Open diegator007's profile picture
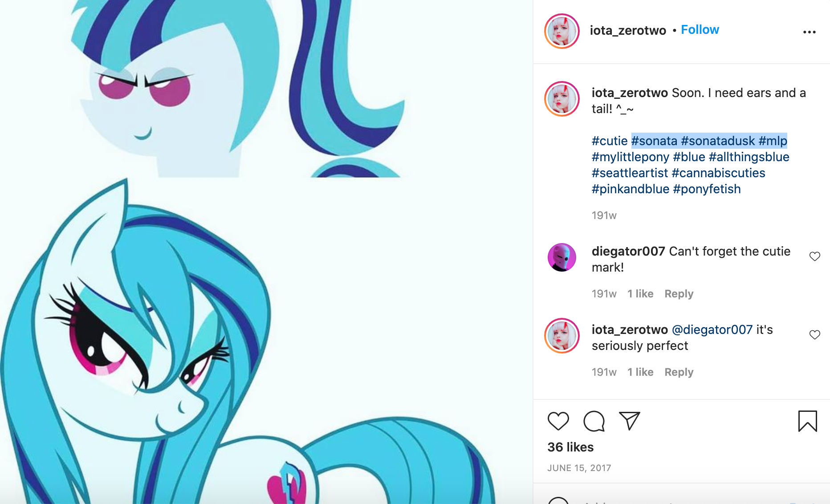Viewport: 830px width, 504px height. (x=562, y=257)
